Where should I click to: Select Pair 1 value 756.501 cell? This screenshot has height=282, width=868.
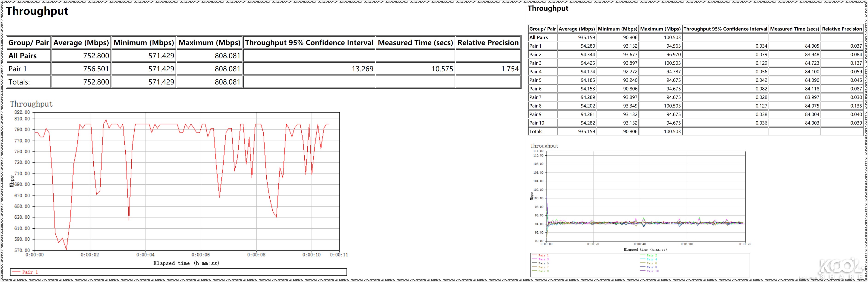point(96,69)
